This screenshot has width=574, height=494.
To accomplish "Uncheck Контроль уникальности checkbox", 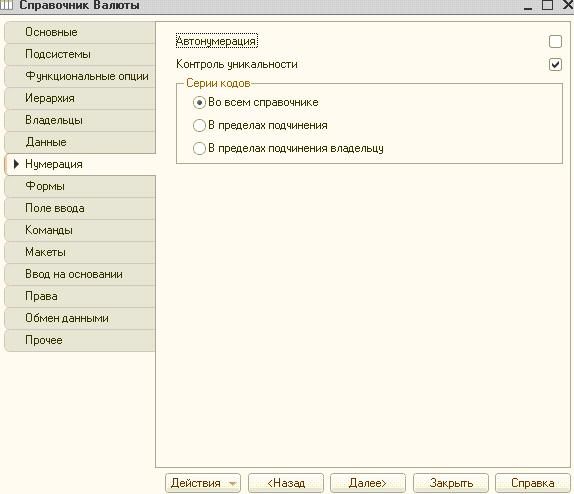I will [555, 65].
